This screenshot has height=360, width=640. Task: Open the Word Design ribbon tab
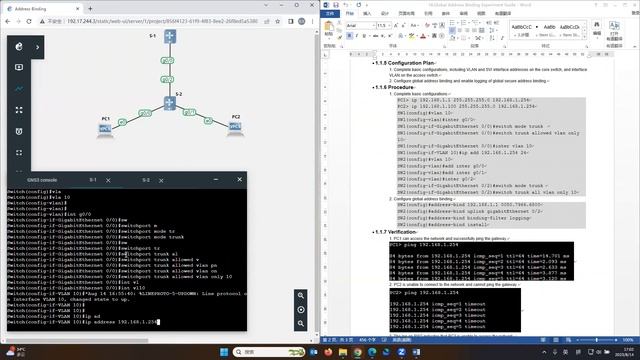point(384,13)
